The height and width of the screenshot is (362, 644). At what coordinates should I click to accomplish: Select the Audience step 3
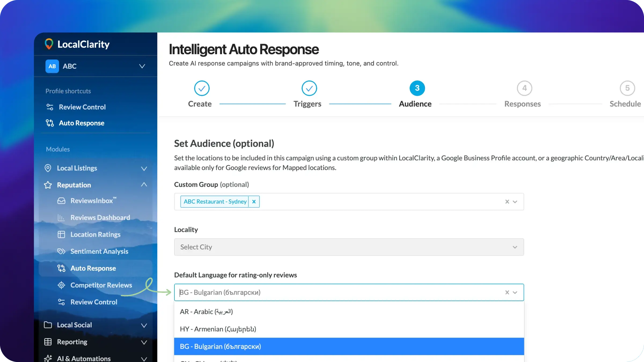point(417,88)
